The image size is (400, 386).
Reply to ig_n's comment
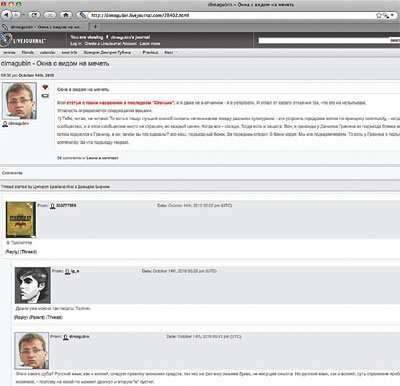click(x=21, y=317)
